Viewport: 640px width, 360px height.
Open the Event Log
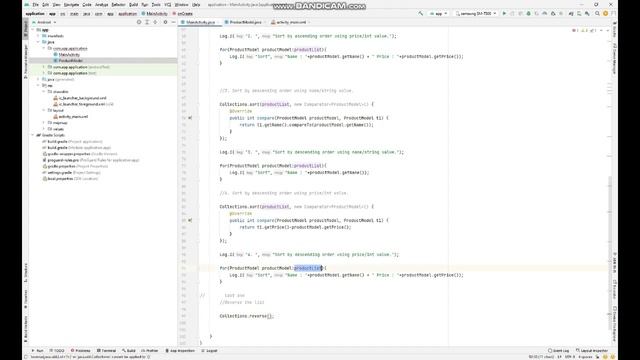point(558,351)
